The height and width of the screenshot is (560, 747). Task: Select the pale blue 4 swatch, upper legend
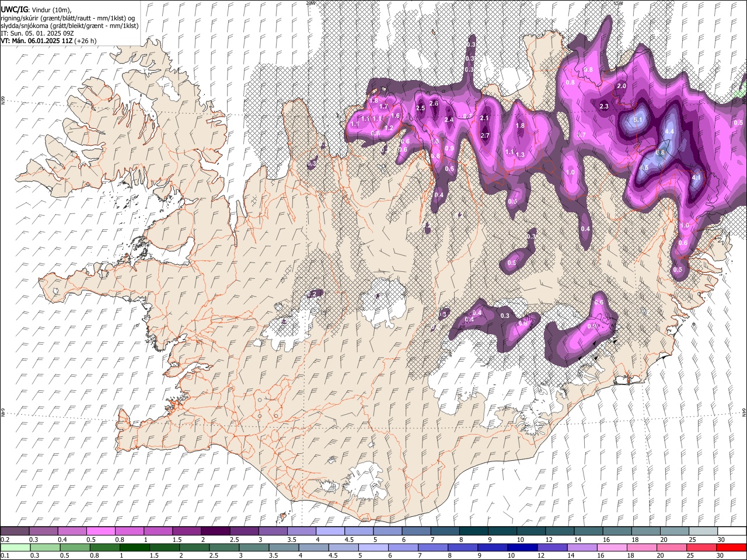pos(330,531)
